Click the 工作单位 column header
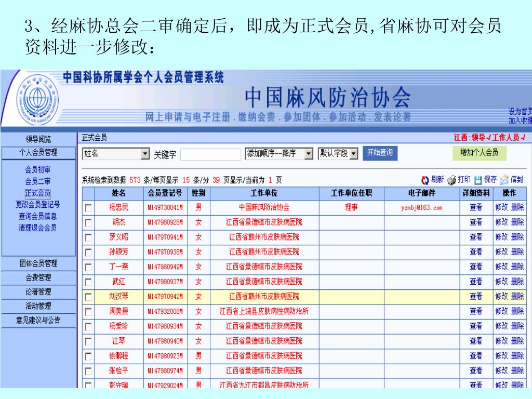Screen dimensions: 532x399 (264, 193)
